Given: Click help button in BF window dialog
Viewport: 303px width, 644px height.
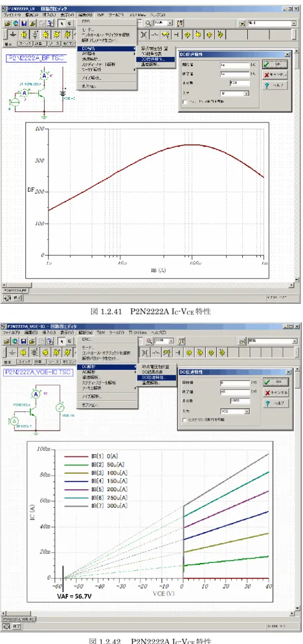Looking at the screenshot, I should (276, 85).
